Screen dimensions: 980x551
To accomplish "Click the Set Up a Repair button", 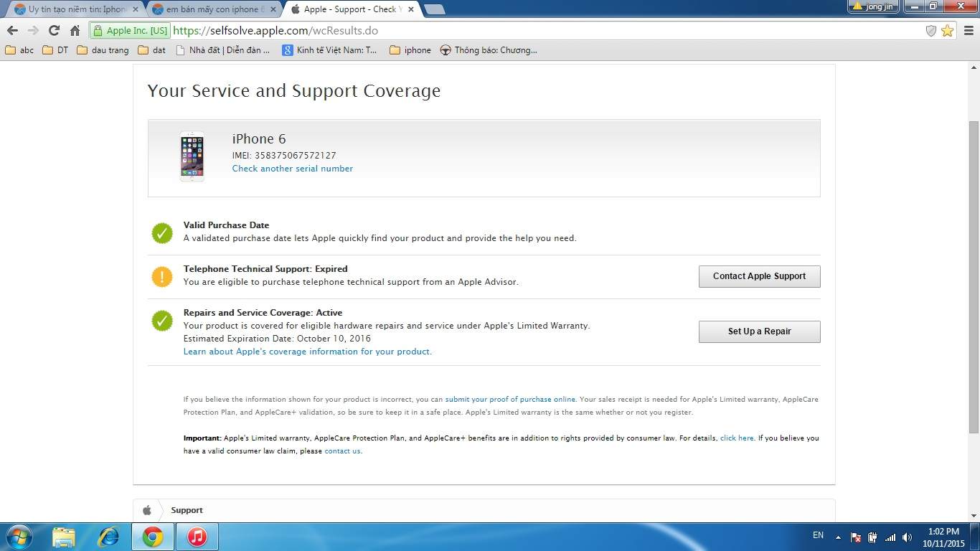I will [x=759, y=331].
